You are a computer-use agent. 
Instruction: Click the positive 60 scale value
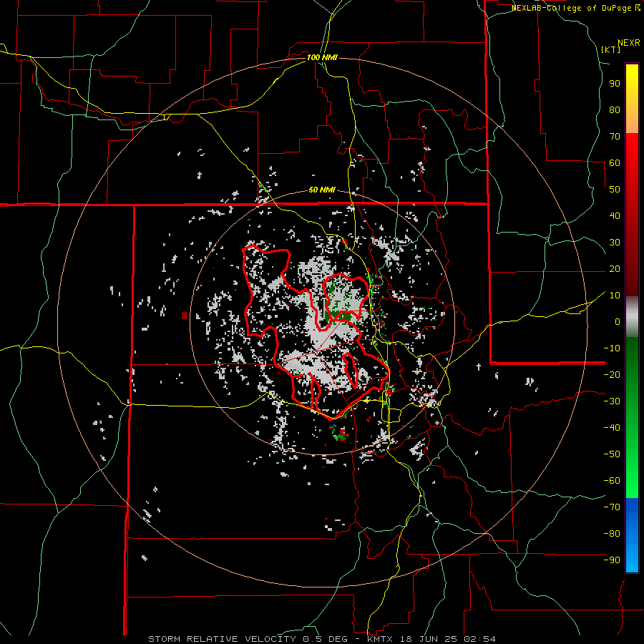(x=615, y=162)
